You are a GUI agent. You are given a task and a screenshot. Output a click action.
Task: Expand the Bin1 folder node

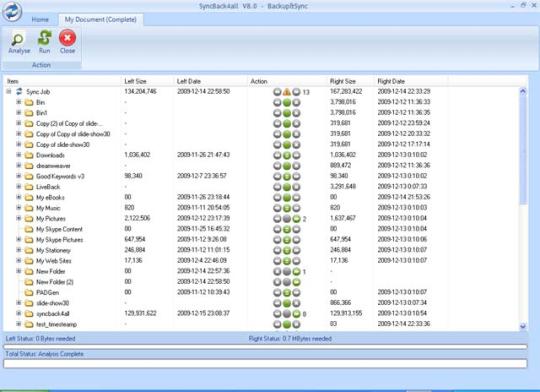point(19,113)
